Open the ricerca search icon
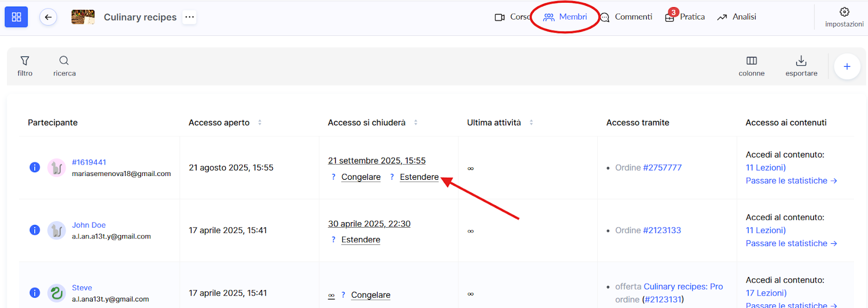This screenshot has width=868, height=308. (x=64, y=66)
